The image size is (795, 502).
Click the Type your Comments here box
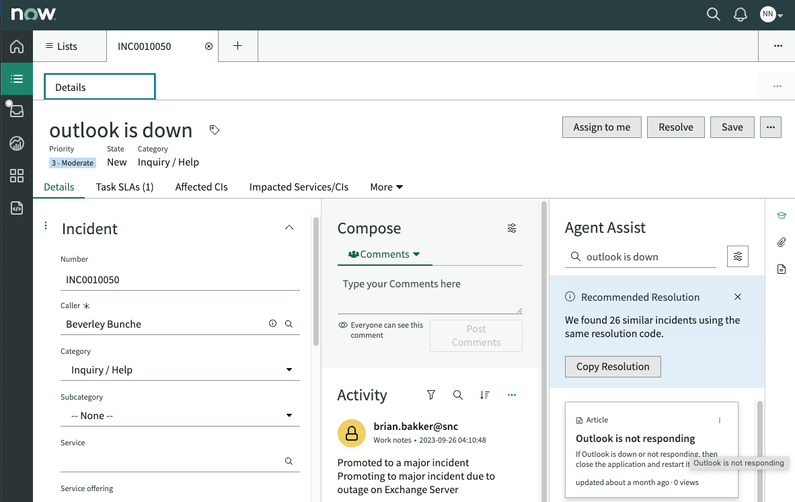(430, 295)
